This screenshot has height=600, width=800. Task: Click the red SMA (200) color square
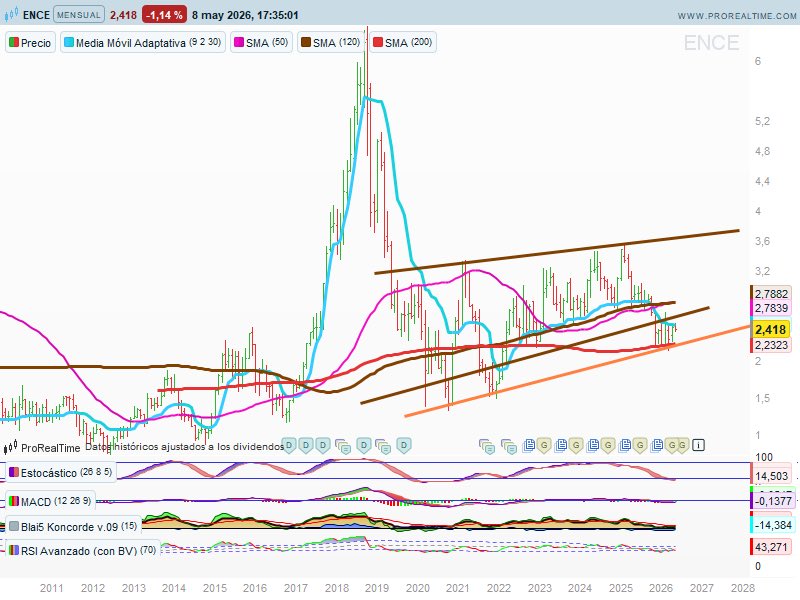pos(378,42)
